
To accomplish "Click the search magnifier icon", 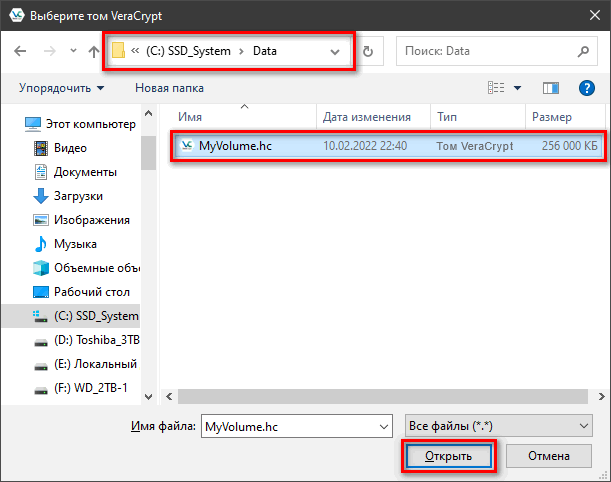I will click(x=583, y=51).
